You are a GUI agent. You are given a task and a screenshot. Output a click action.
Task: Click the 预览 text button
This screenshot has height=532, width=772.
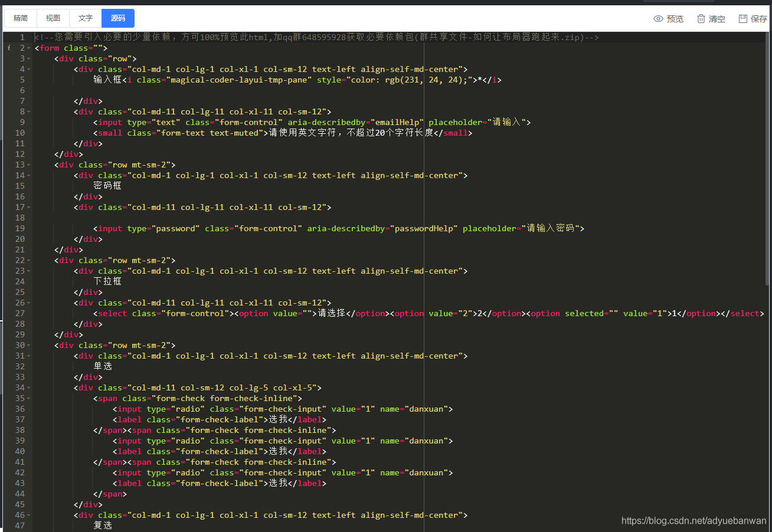point(675,19)
